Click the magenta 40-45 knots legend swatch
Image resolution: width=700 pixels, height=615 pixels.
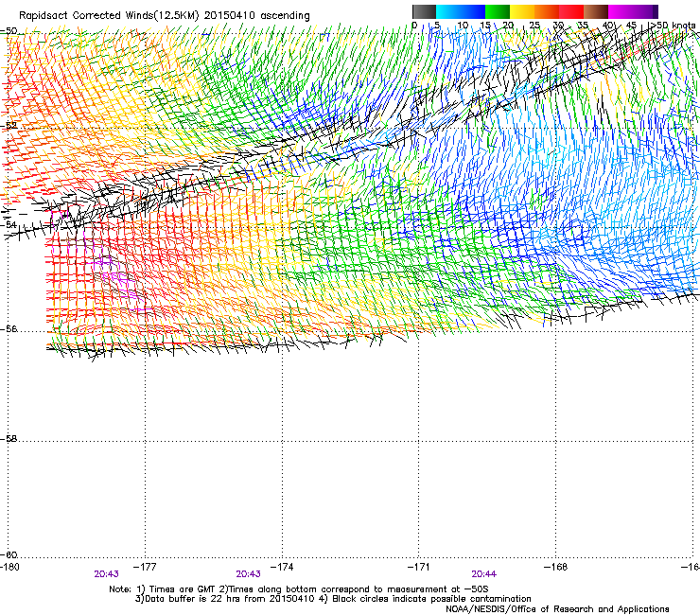pos(621,11)
